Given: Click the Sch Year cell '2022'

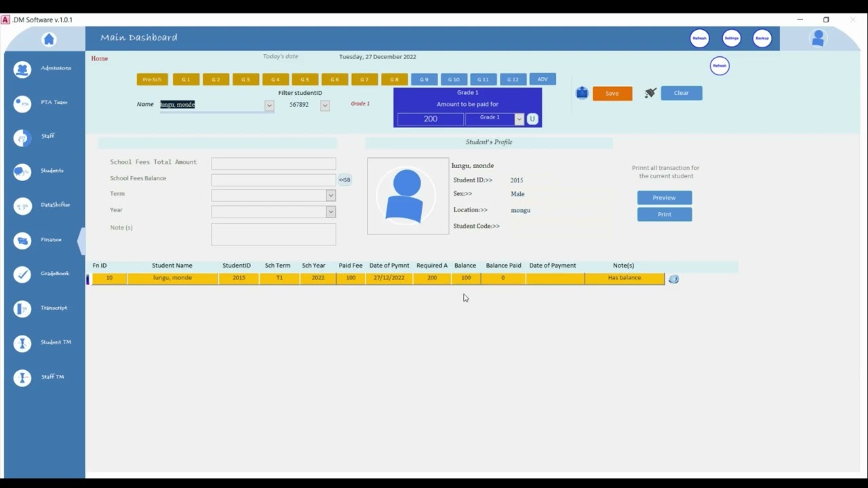Looking at the screenshot, I should click(317, 278).
